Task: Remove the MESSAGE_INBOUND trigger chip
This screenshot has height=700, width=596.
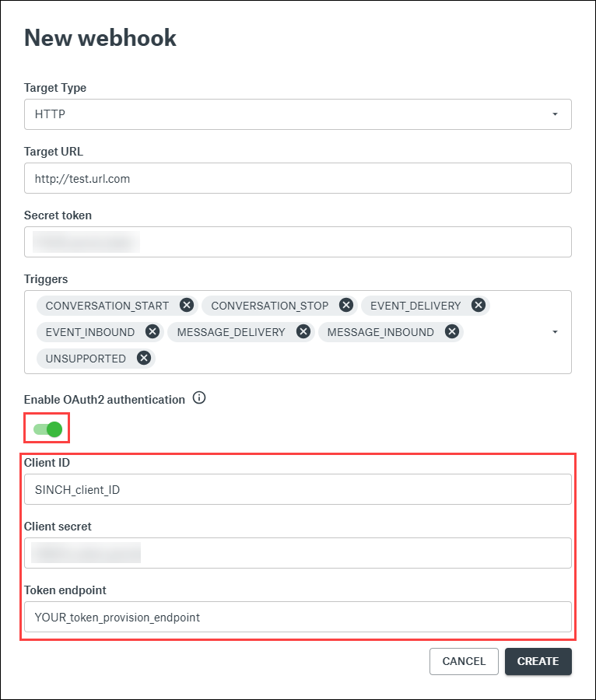Action: click(x=452, y=332)
